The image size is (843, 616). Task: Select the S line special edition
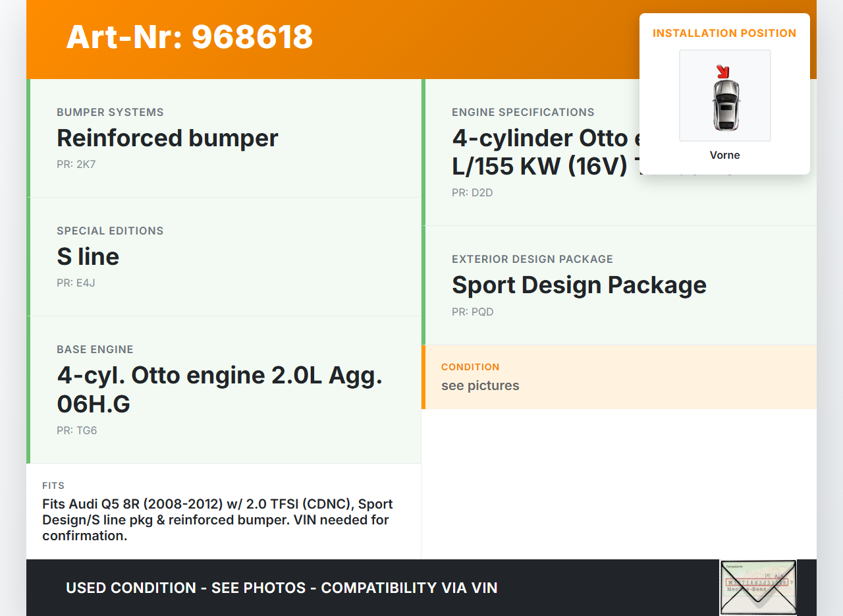tap(88, 257)
